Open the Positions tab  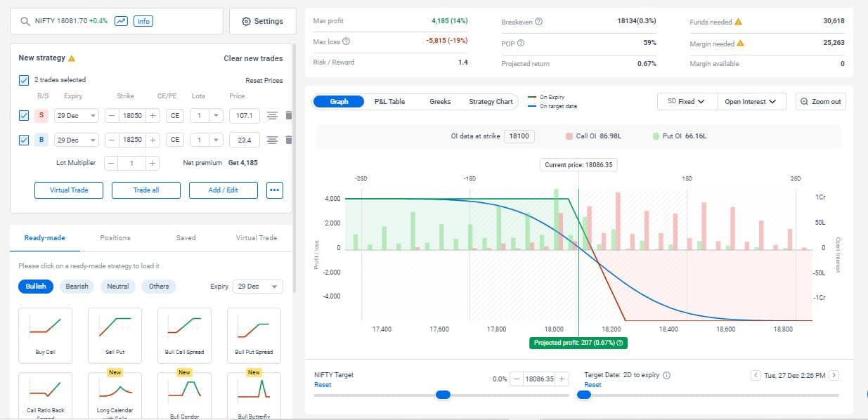(x=115, y=237)
